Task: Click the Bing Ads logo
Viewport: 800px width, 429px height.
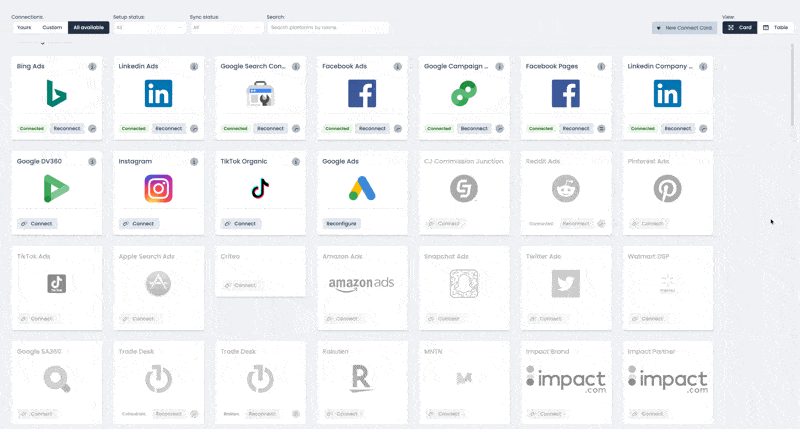Action: (56, 93)
